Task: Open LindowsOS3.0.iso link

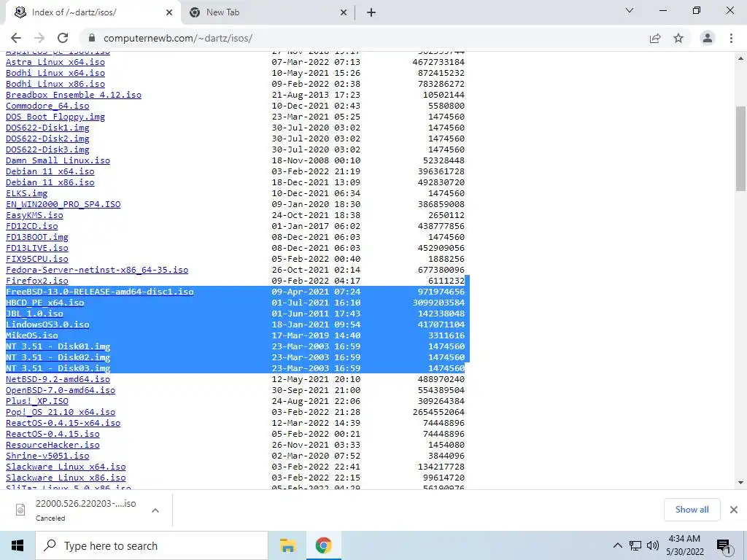Action: (x=47, y=324)
